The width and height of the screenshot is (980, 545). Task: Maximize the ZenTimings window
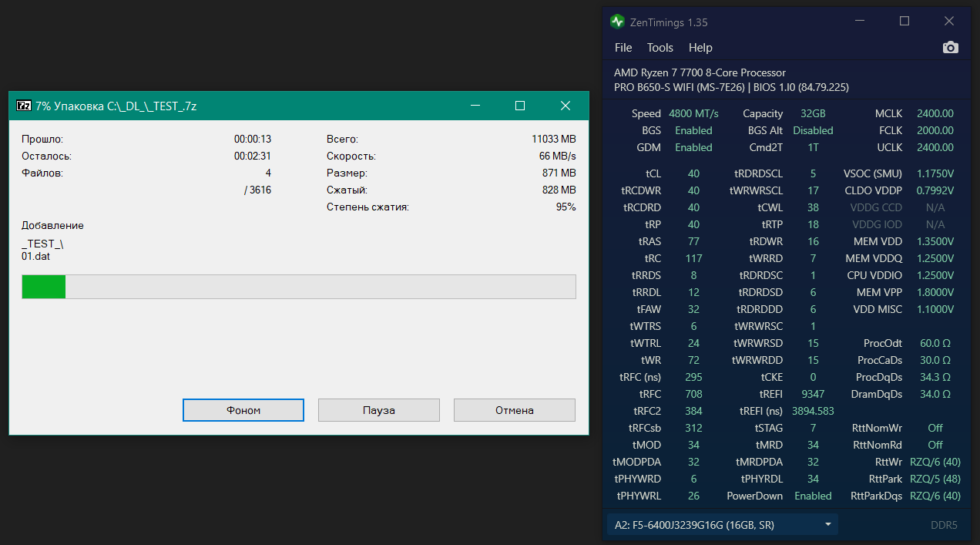[905, 21]
